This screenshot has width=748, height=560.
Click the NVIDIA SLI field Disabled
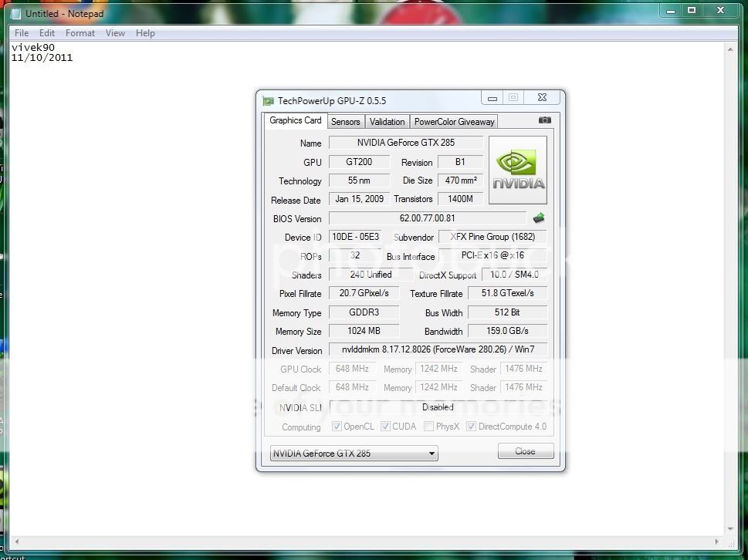[x=438, y=407]
